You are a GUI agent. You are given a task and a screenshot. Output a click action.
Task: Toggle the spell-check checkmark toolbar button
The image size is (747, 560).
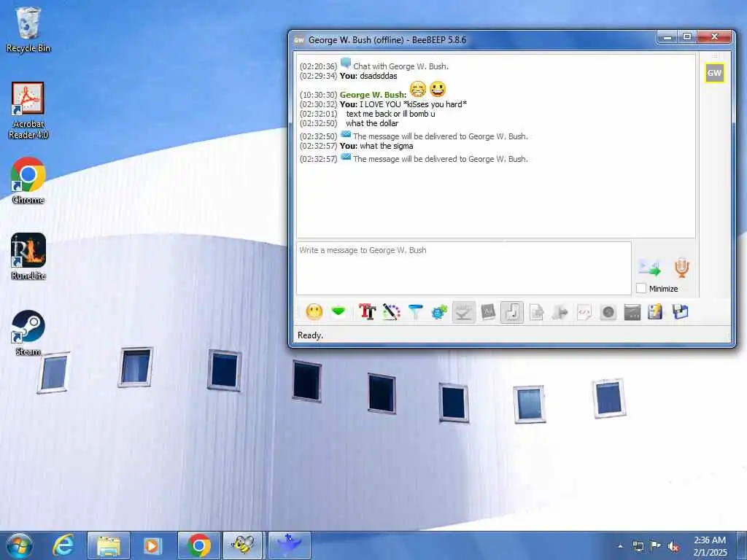pyautogui.click(x=463, y=312)
